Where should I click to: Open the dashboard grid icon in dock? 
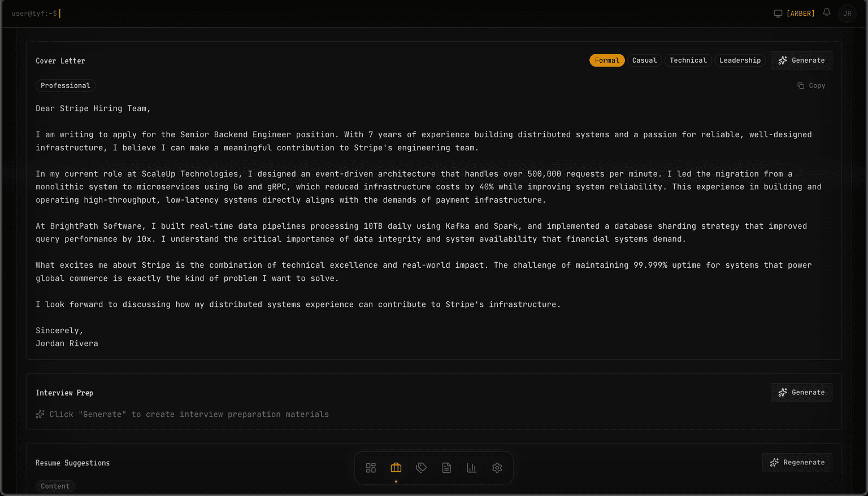pyautogui.click(x=371, y=468)
